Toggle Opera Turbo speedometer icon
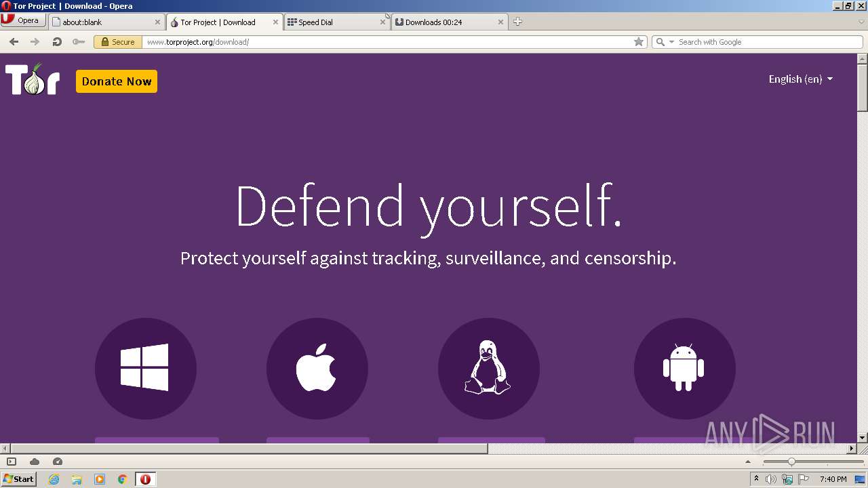 click(58, 462)
